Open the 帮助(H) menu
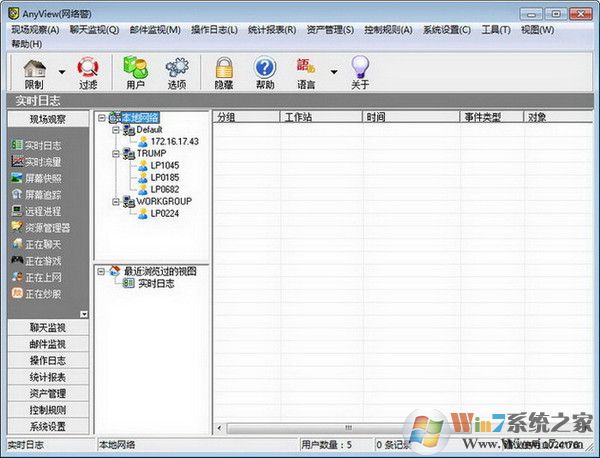Image resolution: width=600 pixels, height=458 pixels. (x=26, y=44)
